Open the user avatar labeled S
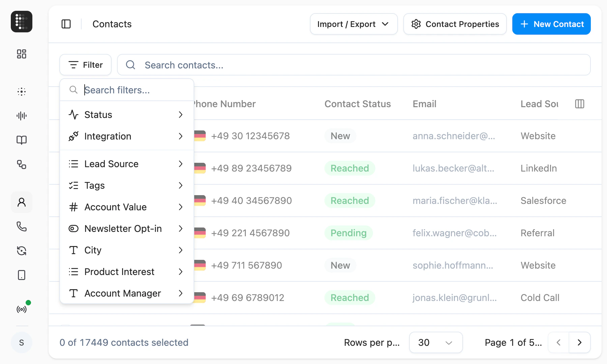Viewport: 607px width, 364px height. 22,342
